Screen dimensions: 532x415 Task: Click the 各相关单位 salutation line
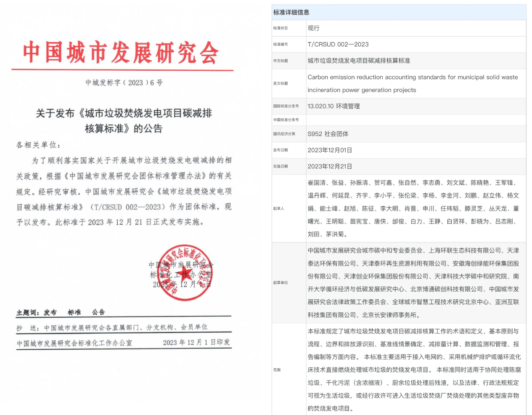[39, 145]
